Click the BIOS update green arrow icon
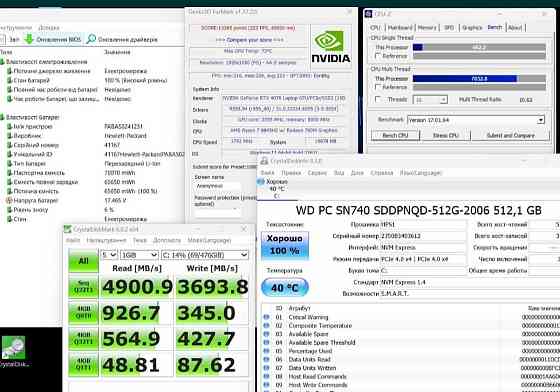The height and width of the screenshot is (392, 560). coord(29,39)
